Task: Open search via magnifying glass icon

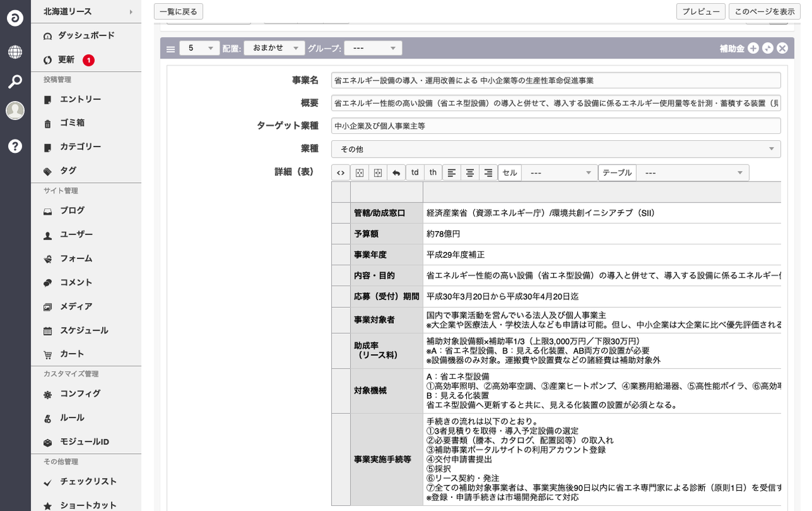Action: 15,81
